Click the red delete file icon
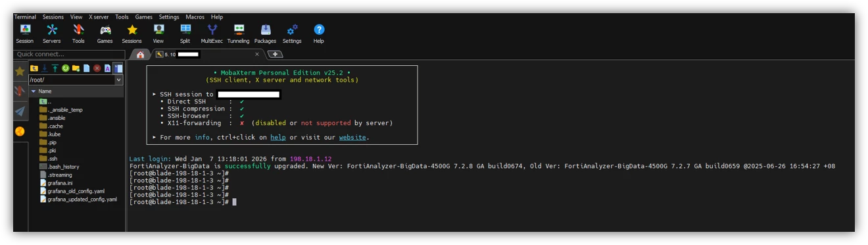This screenshot has height=245, width=868. coord(97,68)
